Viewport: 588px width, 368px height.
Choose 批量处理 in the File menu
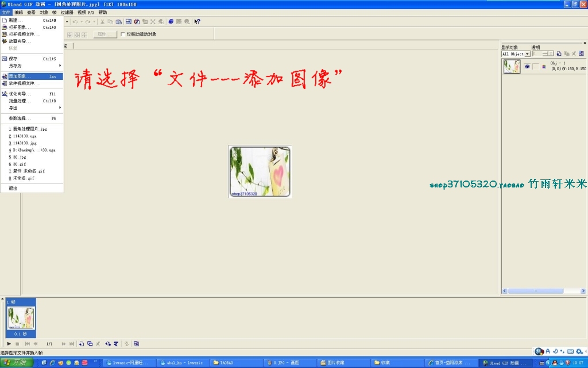coord(32,101)
